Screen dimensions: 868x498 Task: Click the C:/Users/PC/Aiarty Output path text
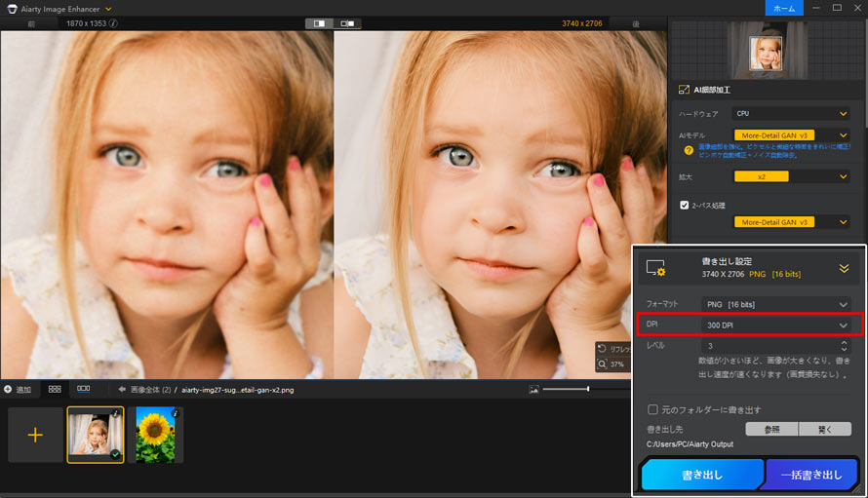coord(690,444)
